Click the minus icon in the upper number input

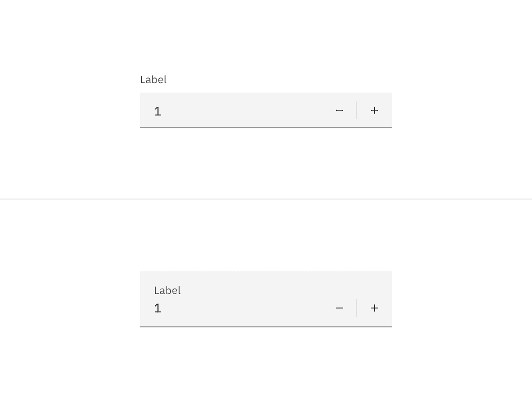(339, 110)
